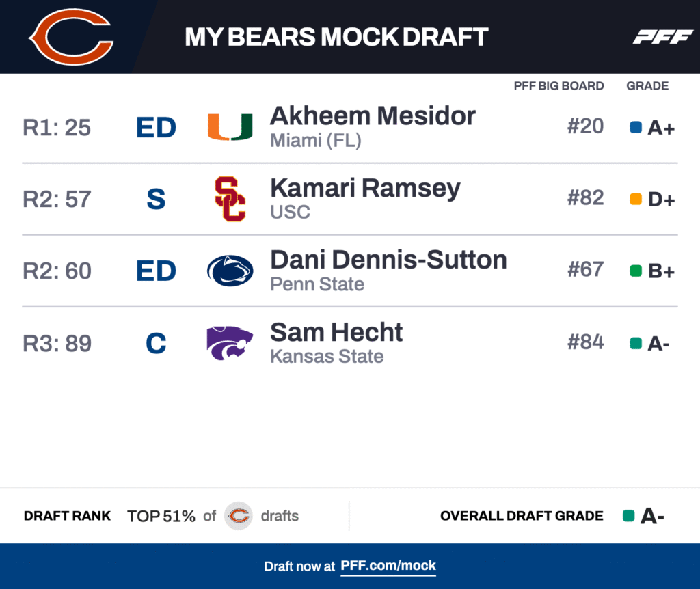
Task: Click the orange D+ grade swatch
Action: click(x=636, y=199)
